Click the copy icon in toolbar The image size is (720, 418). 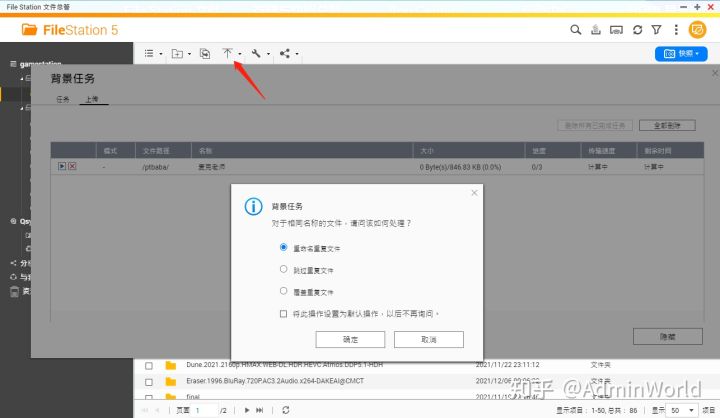205,53
